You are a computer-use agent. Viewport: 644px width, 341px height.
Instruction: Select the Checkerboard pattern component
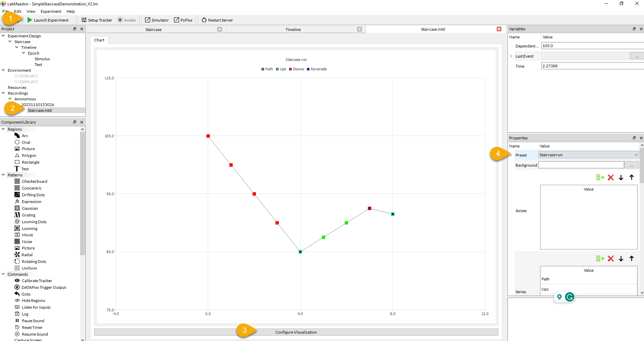(x=34, y=181)
